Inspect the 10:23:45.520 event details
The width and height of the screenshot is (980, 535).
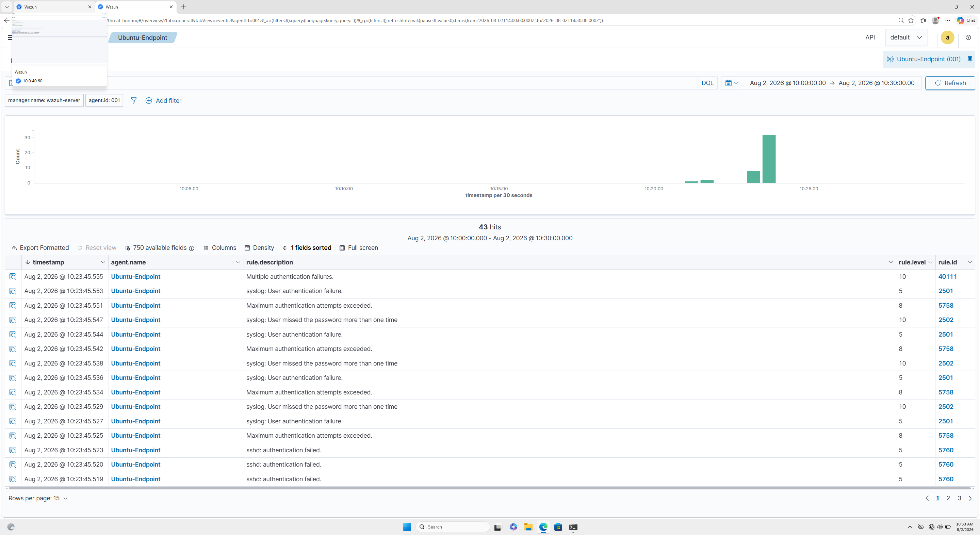[13, 465]
